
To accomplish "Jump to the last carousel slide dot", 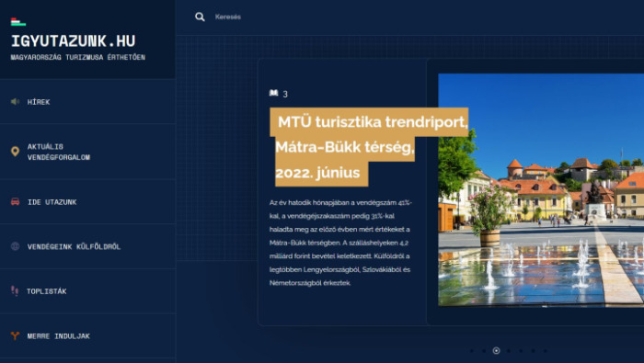I will point(546,351).
